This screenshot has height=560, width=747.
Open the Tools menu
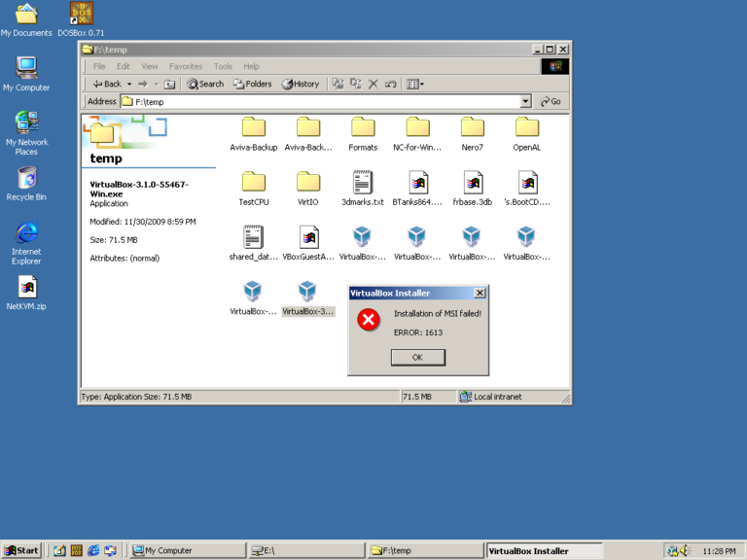click(x=223, y=66)
